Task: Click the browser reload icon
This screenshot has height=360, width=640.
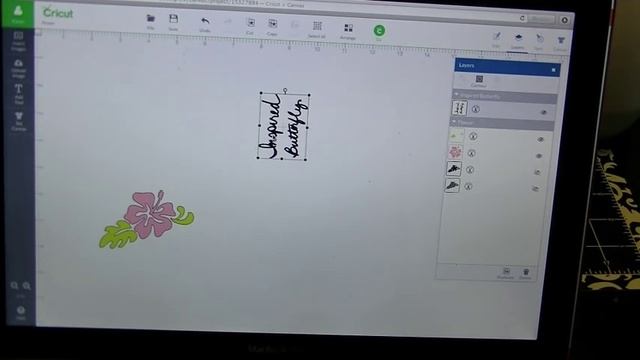Action: (522, 18)
